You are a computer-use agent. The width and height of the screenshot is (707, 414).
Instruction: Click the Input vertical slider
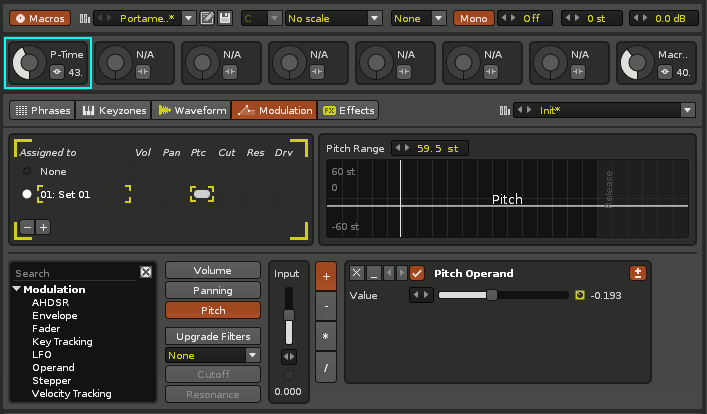289,316
